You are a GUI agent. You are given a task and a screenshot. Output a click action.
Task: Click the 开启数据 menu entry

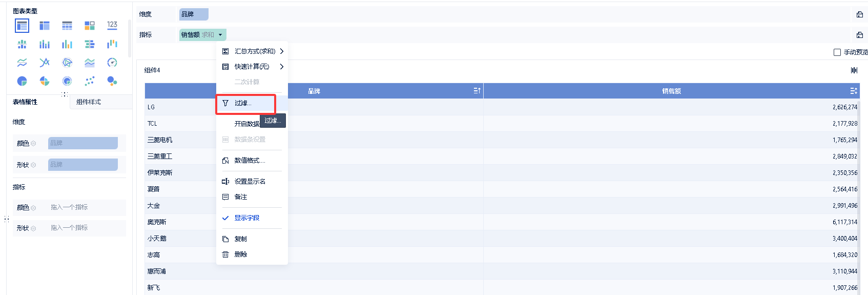tap(247, 124)
